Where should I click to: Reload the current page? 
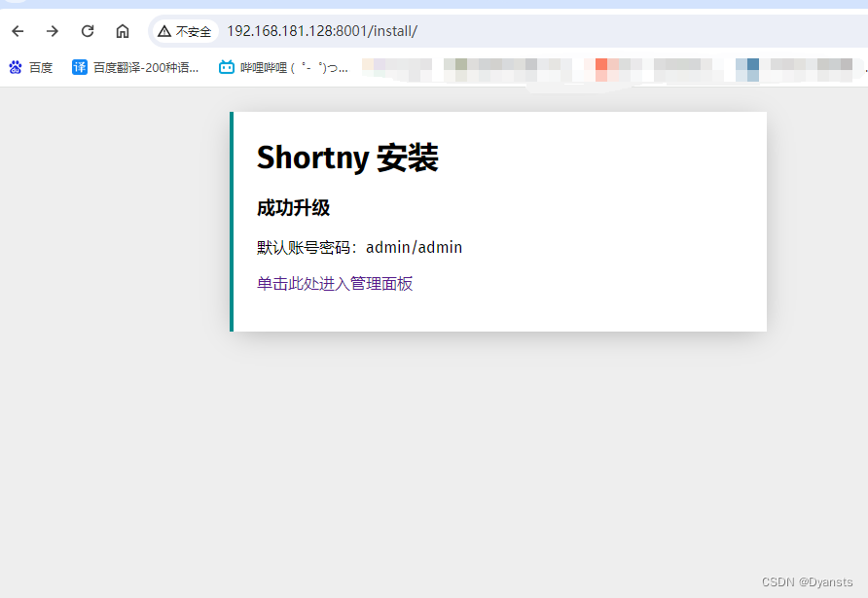pyautogui.click(x=88, y=31)
